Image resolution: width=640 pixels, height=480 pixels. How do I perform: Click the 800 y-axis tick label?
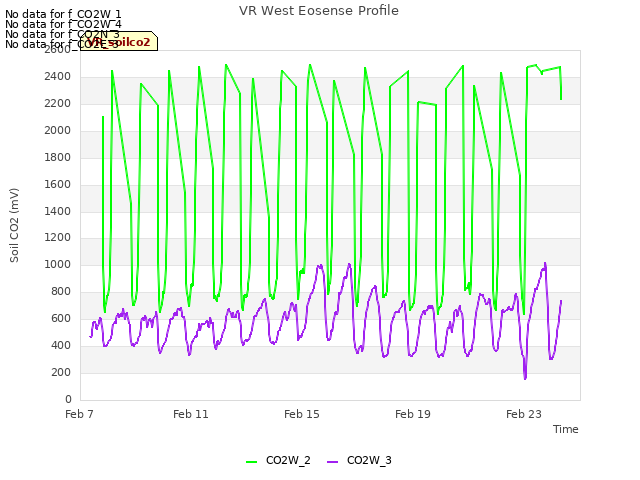pos(61,291)
